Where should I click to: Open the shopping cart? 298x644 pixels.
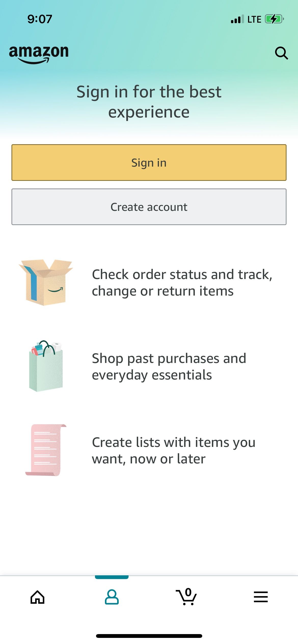[x=186, y=597]
